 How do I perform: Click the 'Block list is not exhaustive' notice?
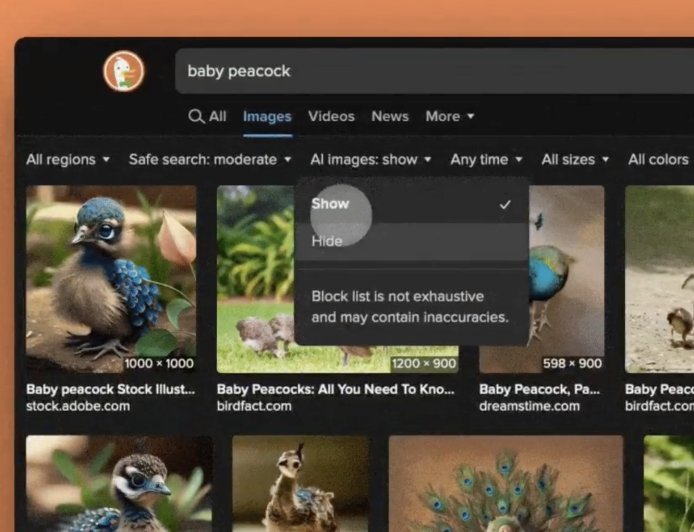(410, 307)
